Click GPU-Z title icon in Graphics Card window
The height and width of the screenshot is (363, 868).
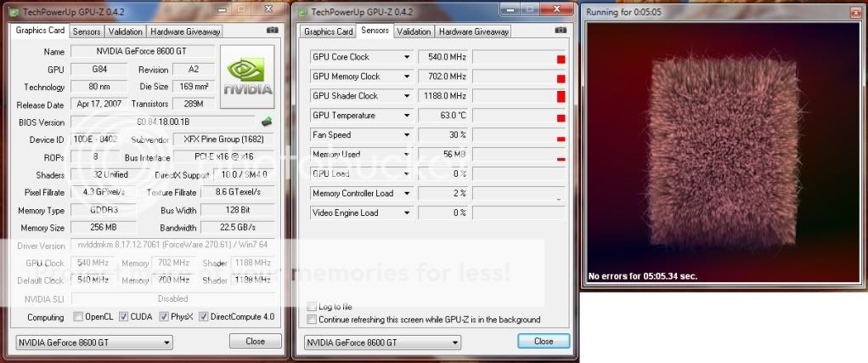point(15,12)
